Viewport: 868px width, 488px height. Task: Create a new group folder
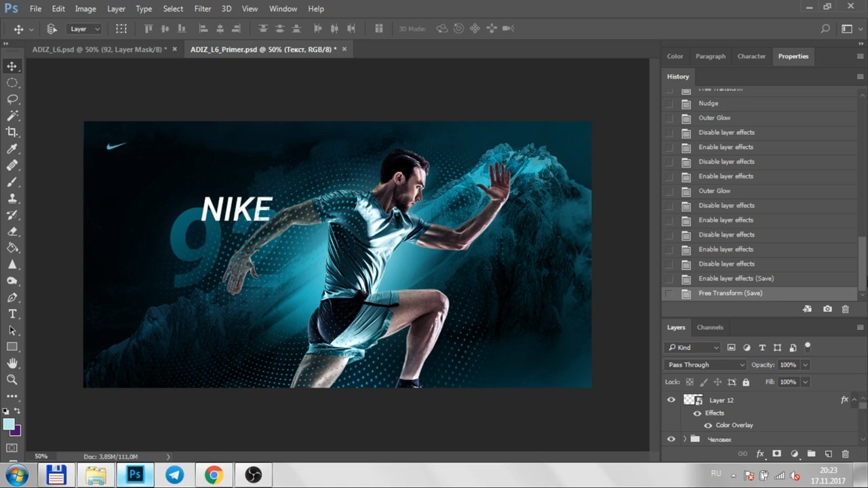811,453
